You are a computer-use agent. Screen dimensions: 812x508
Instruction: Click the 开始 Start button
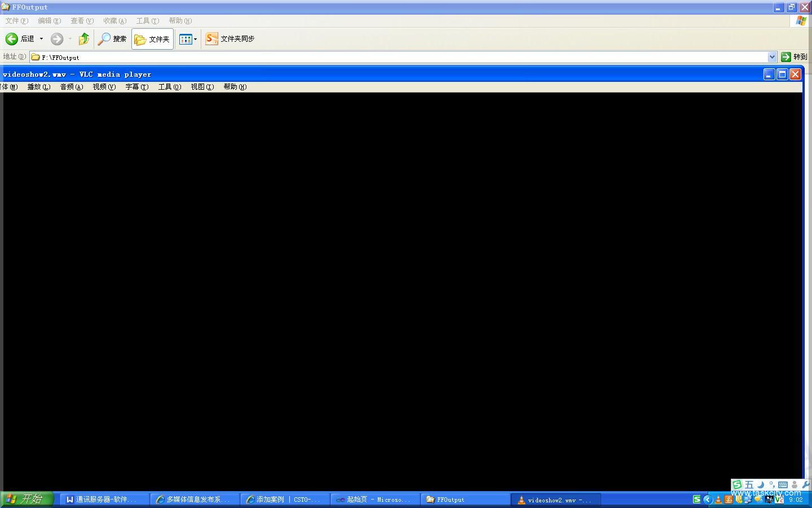pos(27,499)
